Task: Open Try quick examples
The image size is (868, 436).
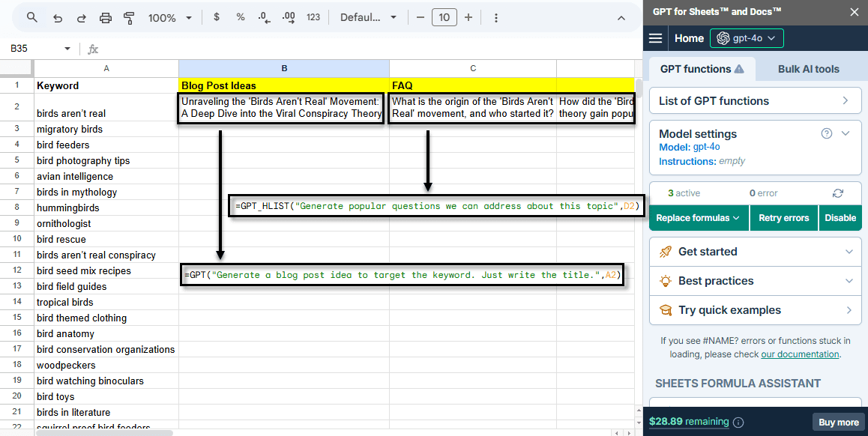Action: 755,310
